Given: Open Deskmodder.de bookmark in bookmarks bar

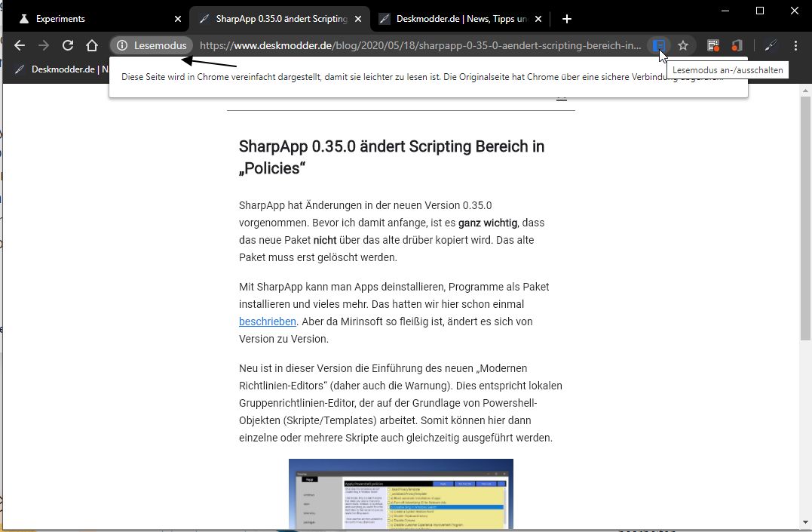Looking at the screenshot, I should 62,69.
